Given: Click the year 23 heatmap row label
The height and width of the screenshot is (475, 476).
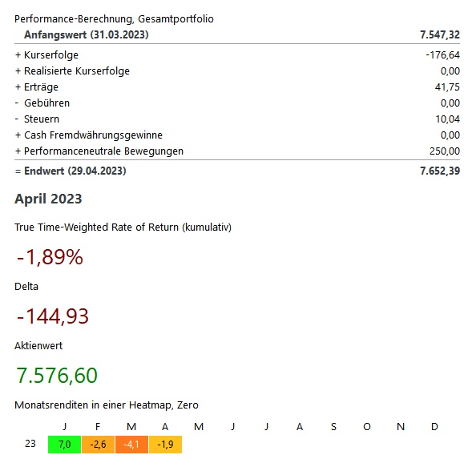Looking at the screenshot, I should pos(30,444).
